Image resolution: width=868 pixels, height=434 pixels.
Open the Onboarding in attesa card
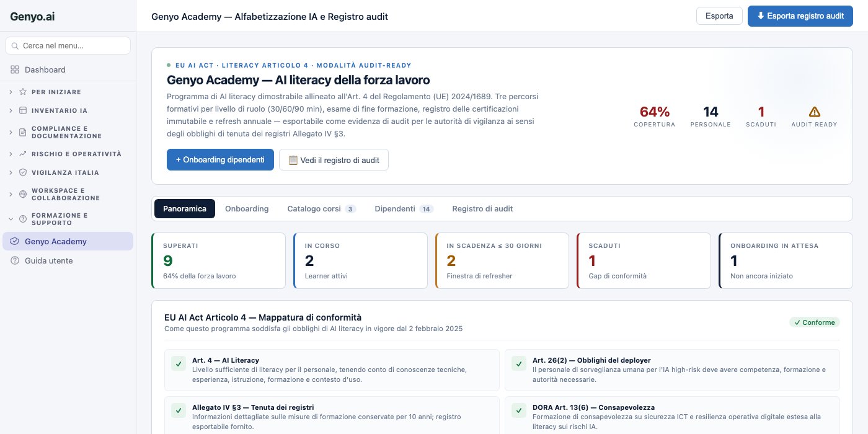(x=786, y=260)
